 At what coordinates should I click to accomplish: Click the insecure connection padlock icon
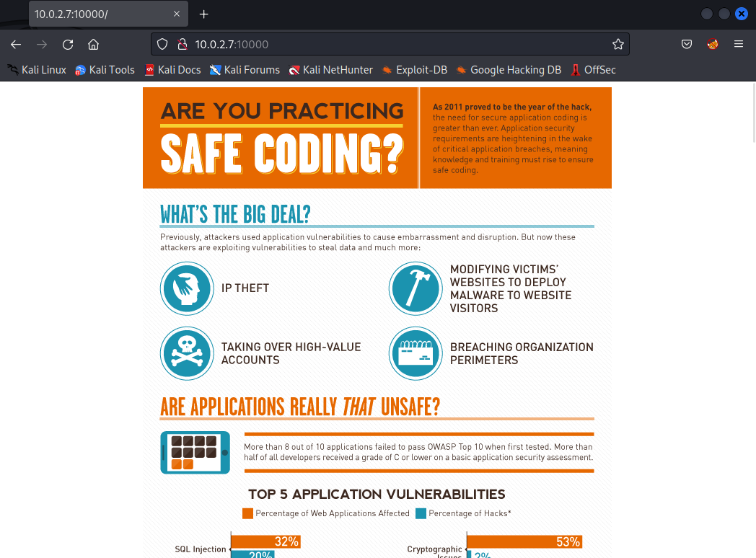coord(182,44)
